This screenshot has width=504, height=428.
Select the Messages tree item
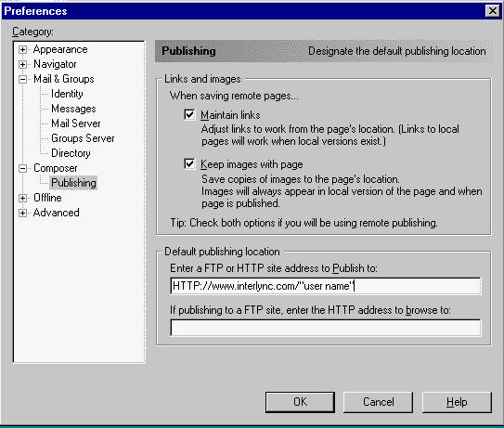tap(73, 109)
